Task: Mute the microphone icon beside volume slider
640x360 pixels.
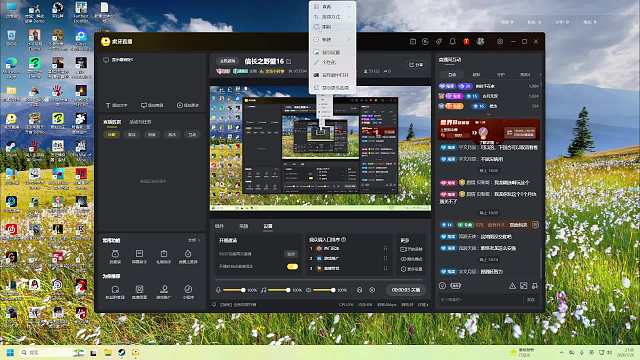Action: 218,290
